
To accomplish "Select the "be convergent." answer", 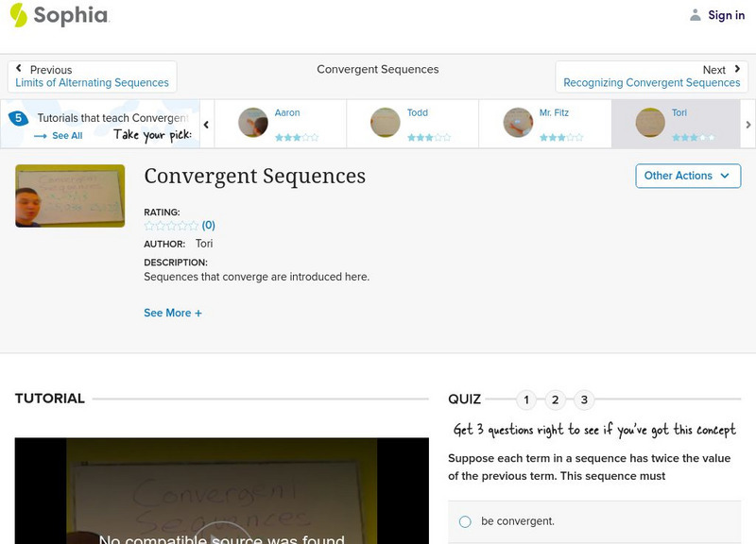I will [x=464, y=520].
